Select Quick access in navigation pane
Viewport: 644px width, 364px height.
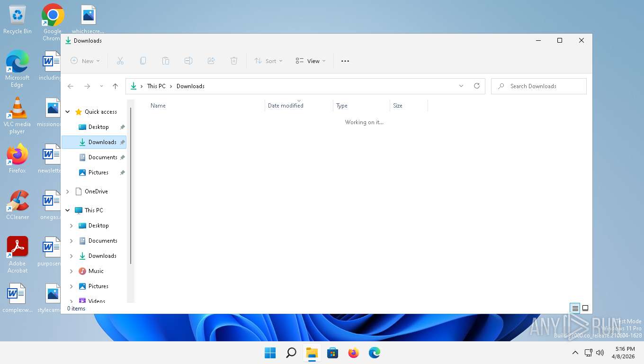tap(101, 112)
